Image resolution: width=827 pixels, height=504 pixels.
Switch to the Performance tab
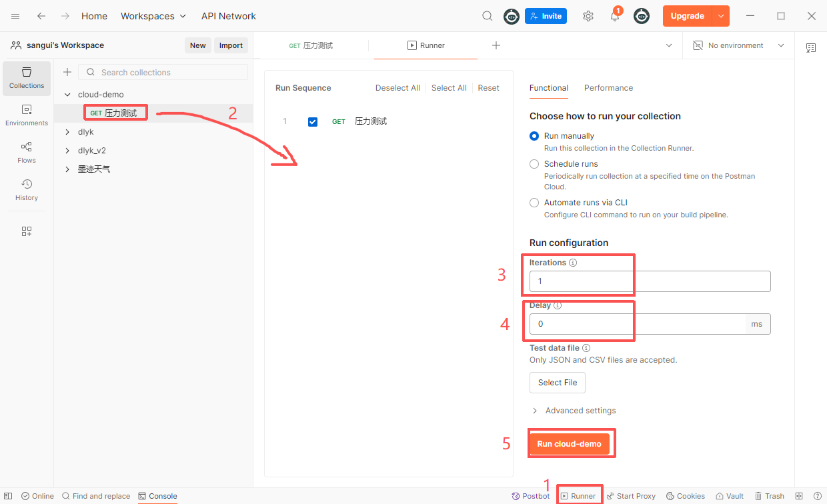608,88
